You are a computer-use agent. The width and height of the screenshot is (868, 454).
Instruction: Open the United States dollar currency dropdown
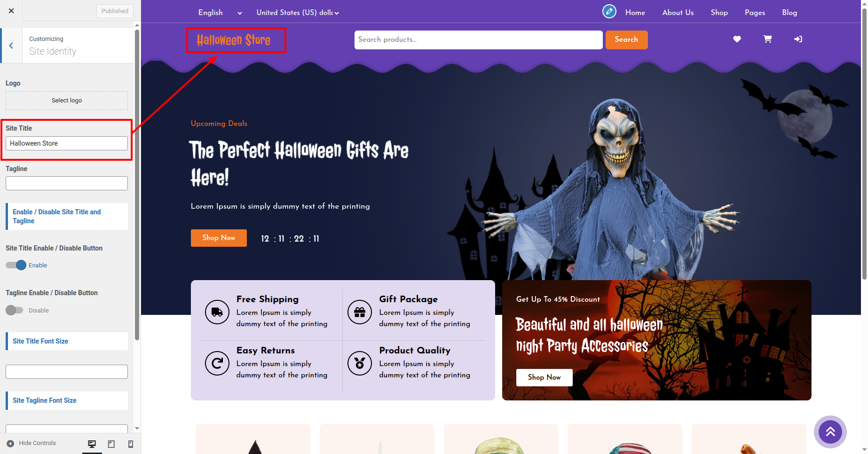298,13
